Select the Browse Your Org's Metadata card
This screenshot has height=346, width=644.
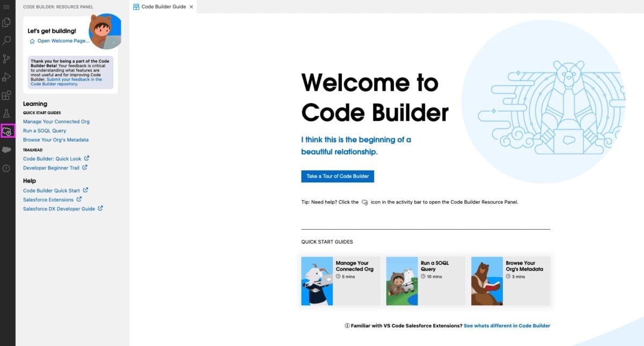click(510, 281)
